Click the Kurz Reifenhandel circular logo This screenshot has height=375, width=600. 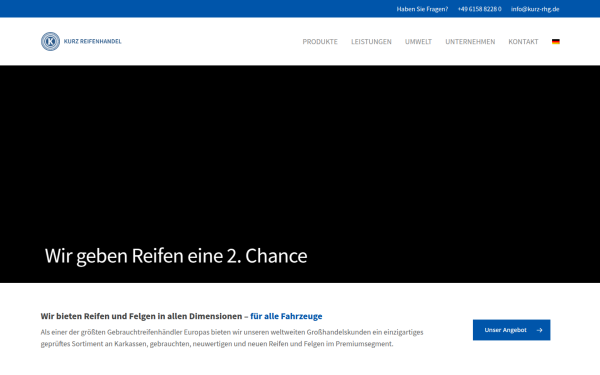click(51, 41)
